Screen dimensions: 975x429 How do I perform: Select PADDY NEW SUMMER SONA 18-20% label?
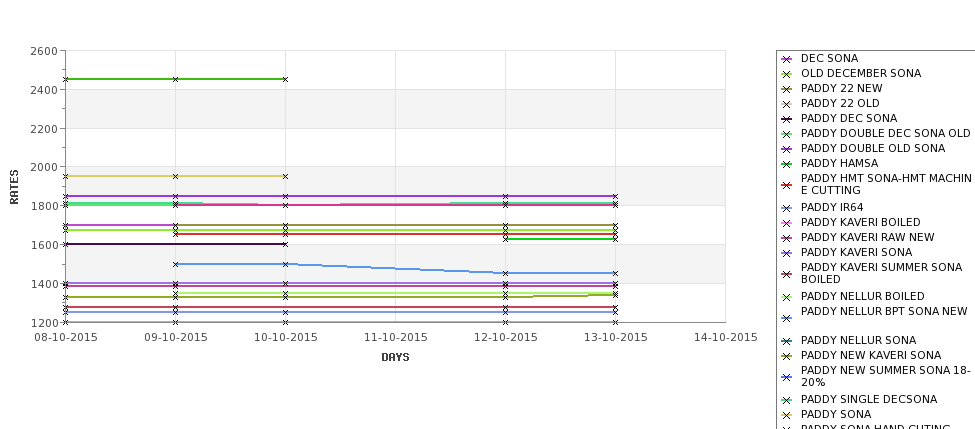885,376
